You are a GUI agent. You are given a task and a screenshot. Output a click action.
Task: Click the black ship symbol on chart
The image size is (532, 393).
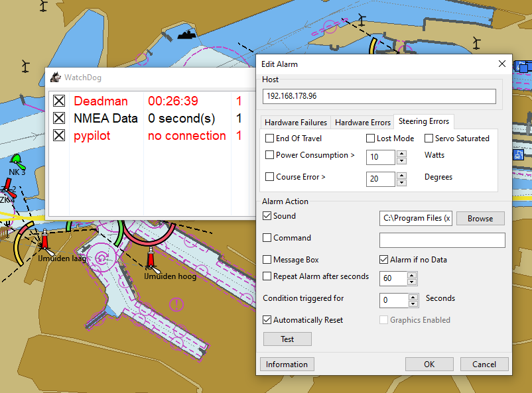pyautogui.click(x=188, y=34)
